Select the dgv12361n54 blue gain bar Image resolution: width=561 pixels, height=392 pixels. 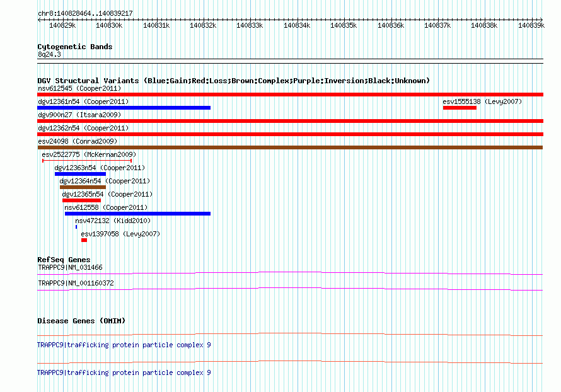pos(124,108)
